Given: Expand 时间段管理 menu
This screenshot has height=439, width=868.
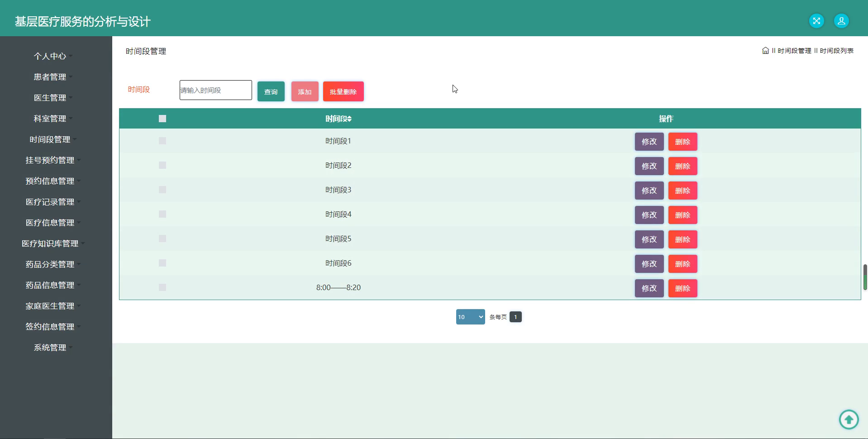Looking at the screenshot, I should pyautogui.click(x=53, y=139).
